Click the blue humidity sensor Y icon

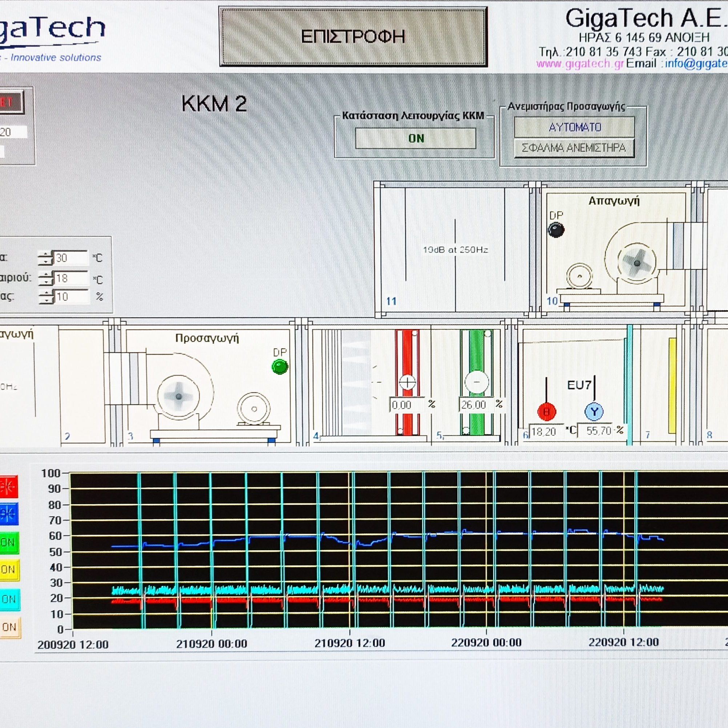[x=594, y=411]
